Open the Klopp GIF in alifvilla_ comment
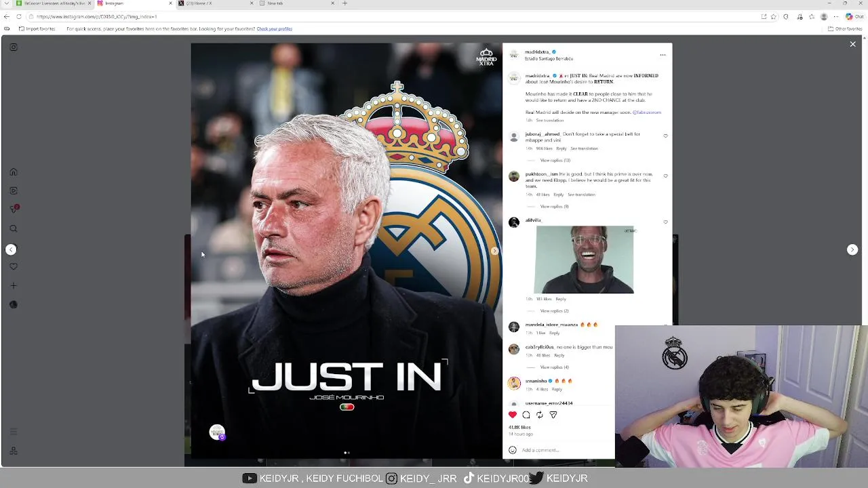Image resolution: width=868 pixels, height=488 pixels. point(584,260)
